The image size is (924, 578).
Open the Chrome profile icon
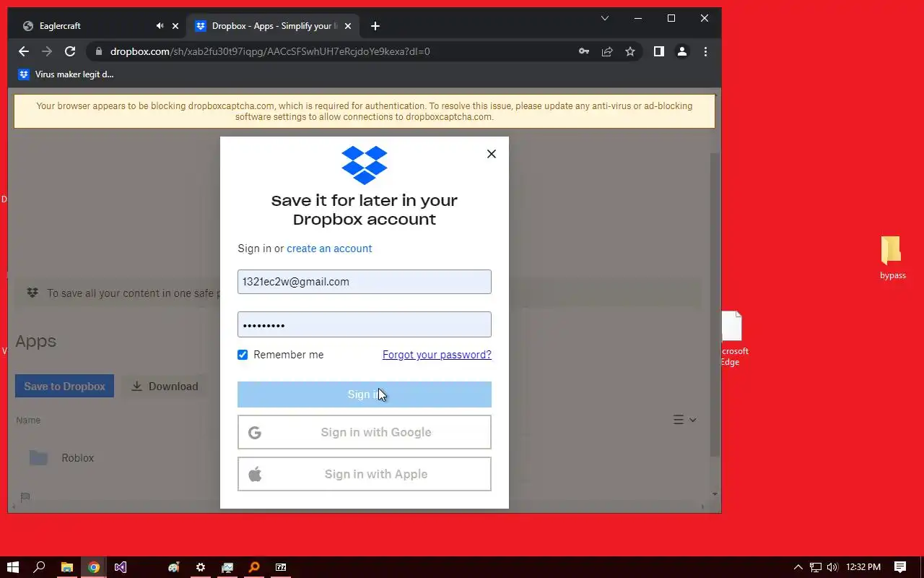click(681, 51)
